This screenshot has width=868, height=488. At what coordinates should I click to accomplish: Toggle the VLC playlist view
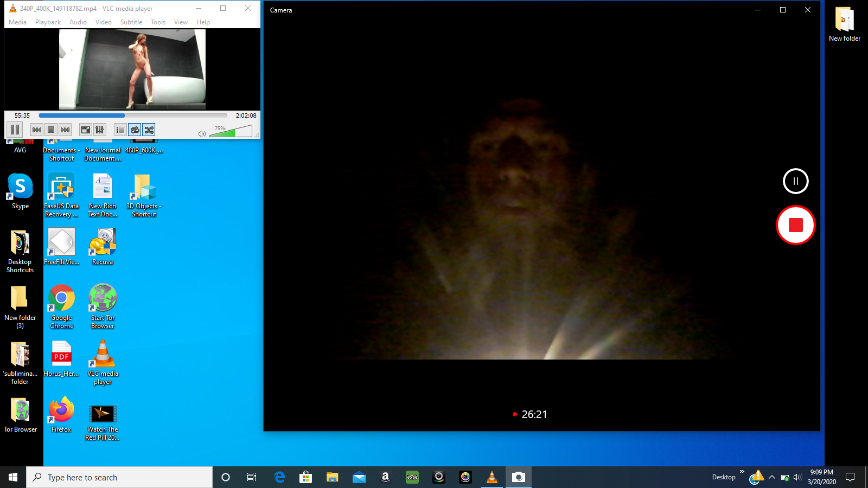tap(120, 130)
